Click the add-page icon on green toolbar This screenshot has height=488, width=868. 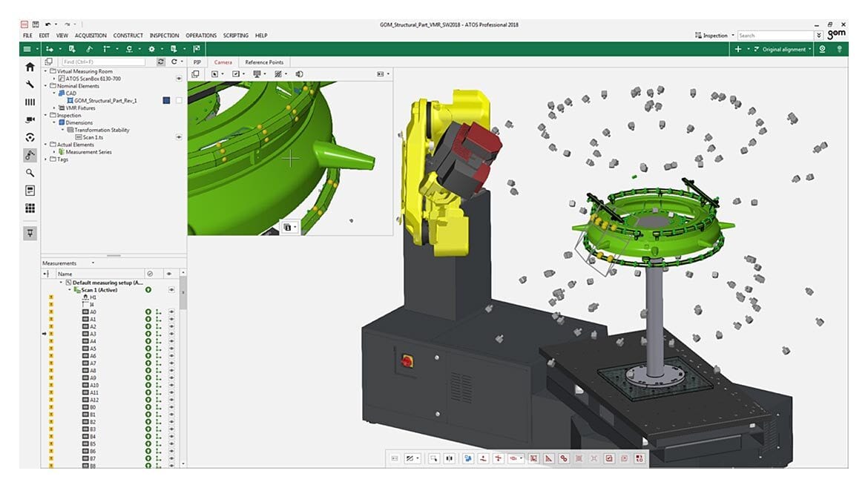point(72,49)
